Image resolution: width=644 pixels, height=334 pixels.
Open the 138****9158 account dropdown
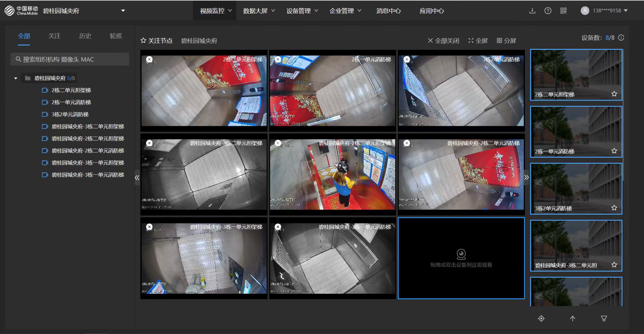coord(626,11)
